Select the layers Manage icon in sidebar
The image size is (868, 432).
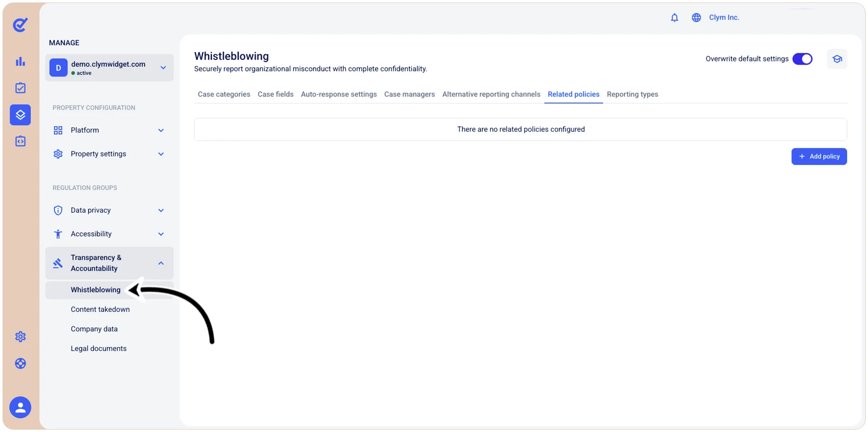[20, 115]
